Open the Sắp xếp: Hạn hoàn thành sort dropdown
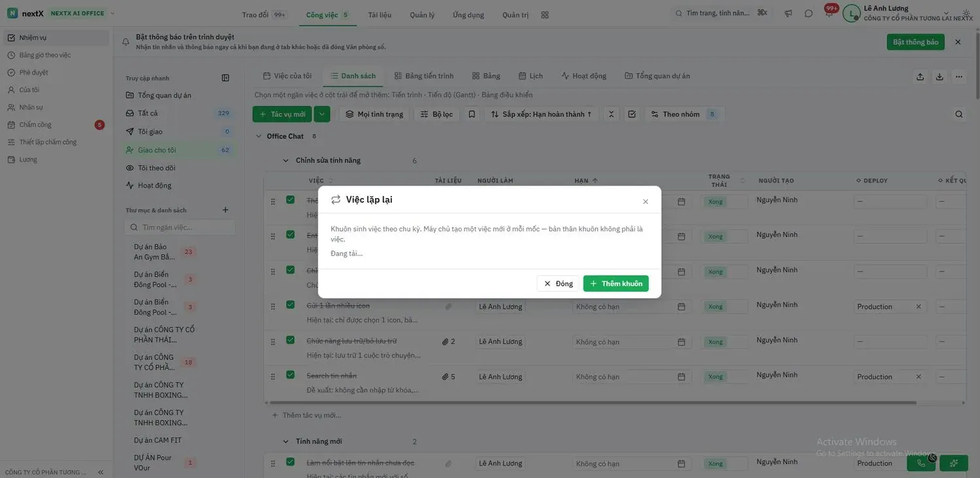This screenshot has height=478, width=980. click(541, 114)
